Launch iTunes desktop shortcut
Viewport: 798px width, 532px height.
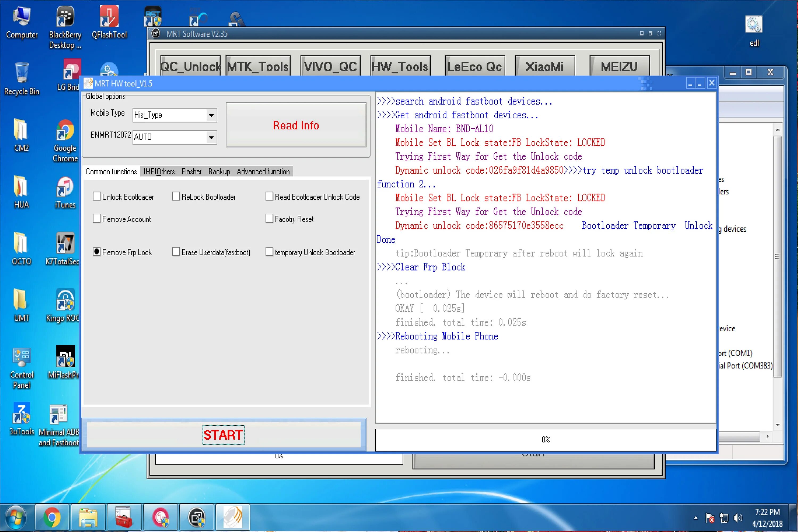click(x=65, y=192)
